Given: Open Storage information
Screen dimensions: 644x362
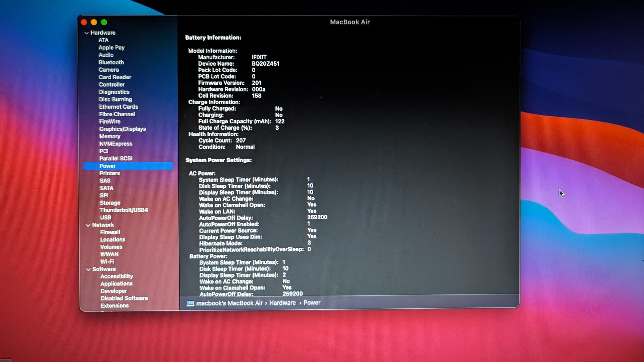Looking at the screenshot, I should [x=110, y=203].
